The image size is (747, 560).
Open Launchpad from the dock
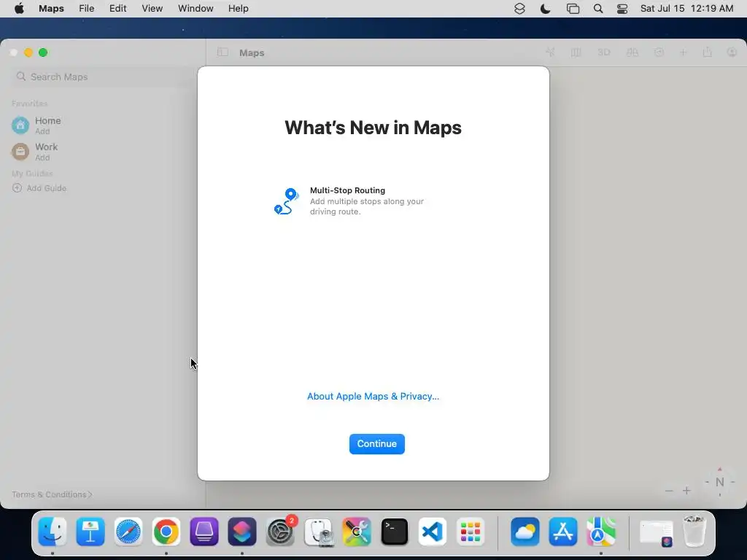point(471,532)
